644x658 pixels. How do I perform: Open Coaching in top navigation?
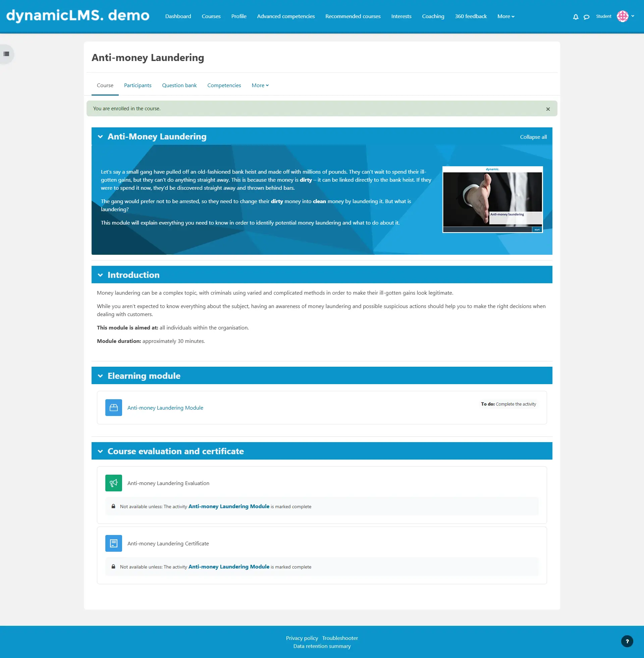(433, 16)
